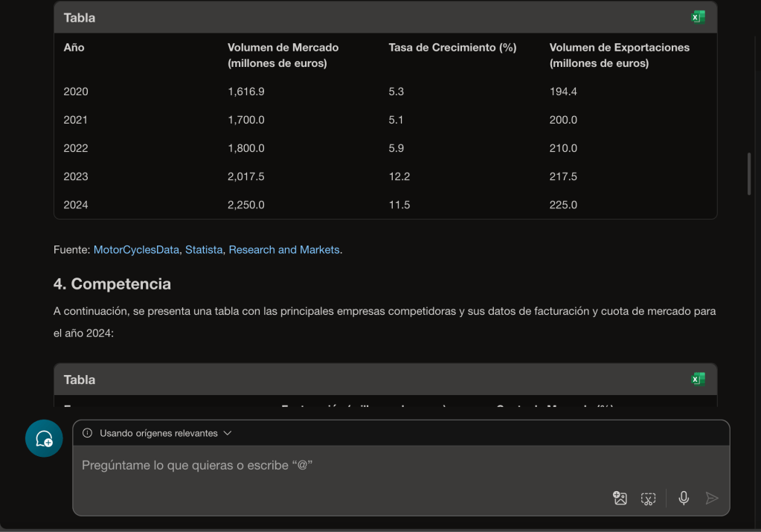Image resolution: width=761 pixels, height=532 pixels.
Task: Click the Tasa de Crecimiento column header
Action: [452, 48]
